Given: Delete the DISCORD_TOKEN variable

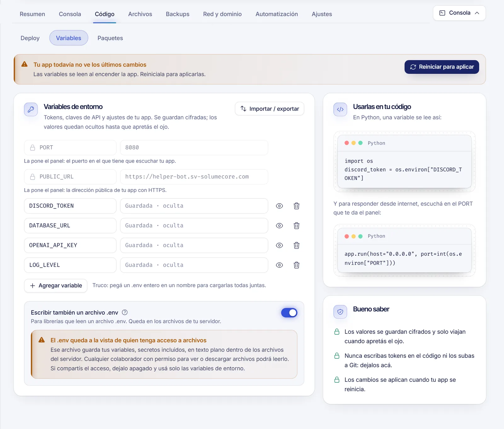Looking at the screenshot, I should click(x=296, y=206).
